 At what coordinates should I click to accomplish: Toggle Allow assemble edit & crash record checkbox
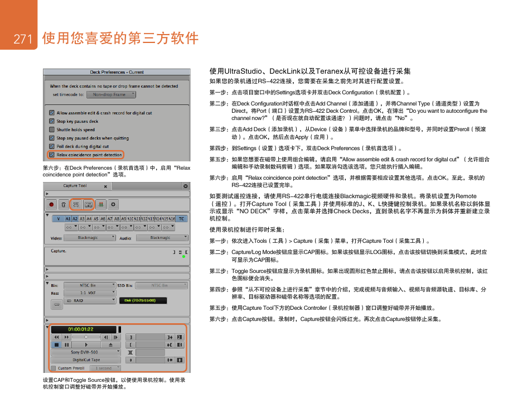pos(52,113)
